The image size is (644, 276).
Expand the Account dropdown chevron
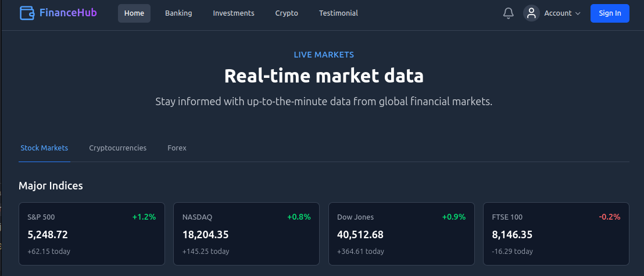coord(578,13)
